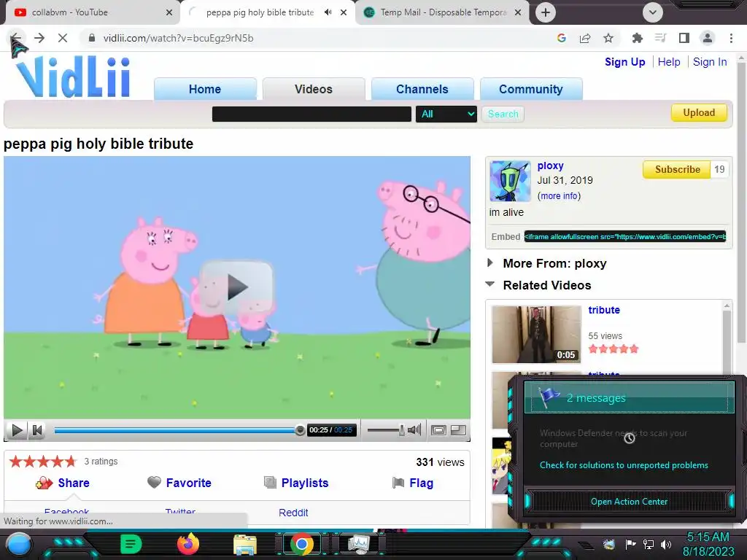This screenshot has height=560, width=747.
Task: Click the ploxy uploader avatar
Action: pyautogui.click(x=510, y=182)
